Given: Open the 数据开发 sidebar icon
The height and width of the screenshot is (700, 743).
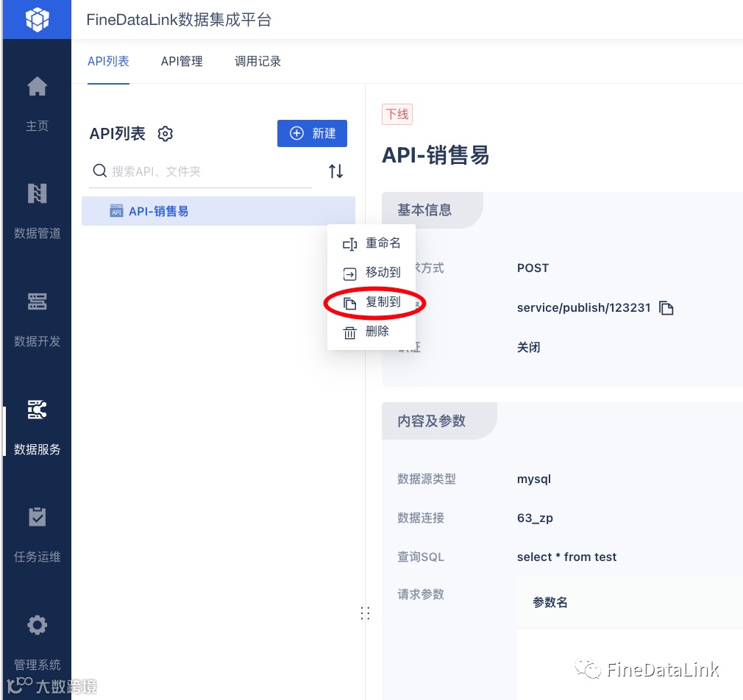Looking at the screenshot, I should (x=37, y=301).
